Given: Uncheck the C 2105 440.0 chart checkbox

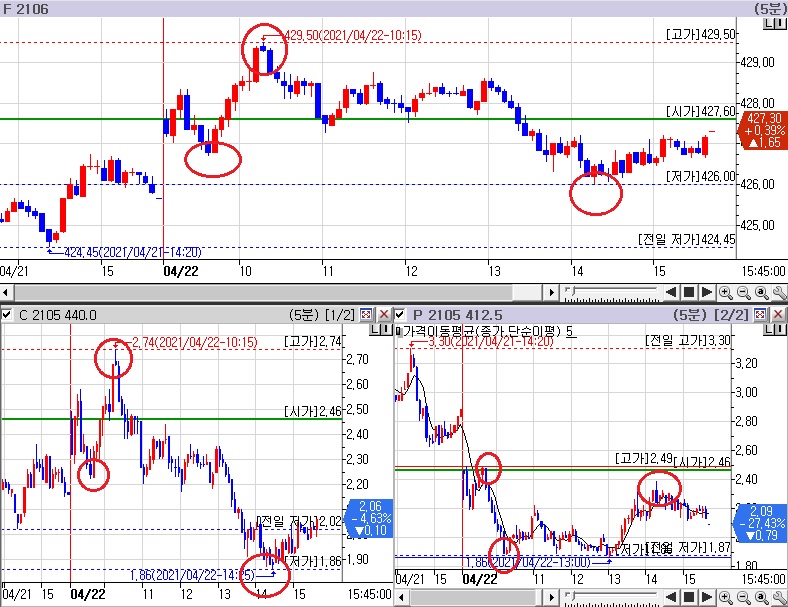Looking at the screenshot, I should 7,315.
